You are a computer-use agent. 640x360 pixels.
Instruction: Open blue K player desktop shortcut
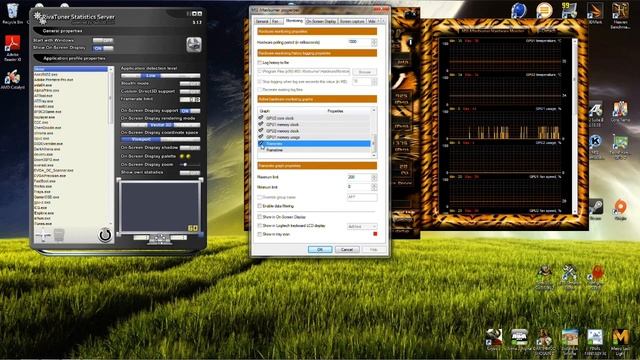(595, 143)
